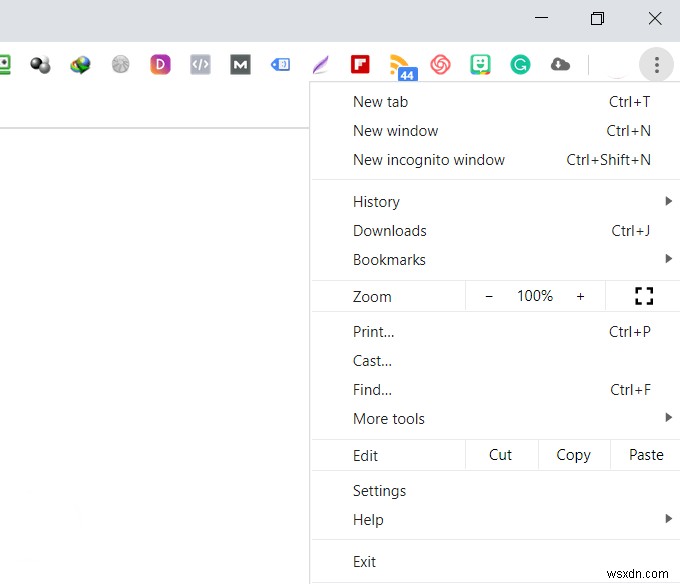The image size is (680, 584).
Task: Click the green monitor extension icon
Action: (x=4, y=65)
